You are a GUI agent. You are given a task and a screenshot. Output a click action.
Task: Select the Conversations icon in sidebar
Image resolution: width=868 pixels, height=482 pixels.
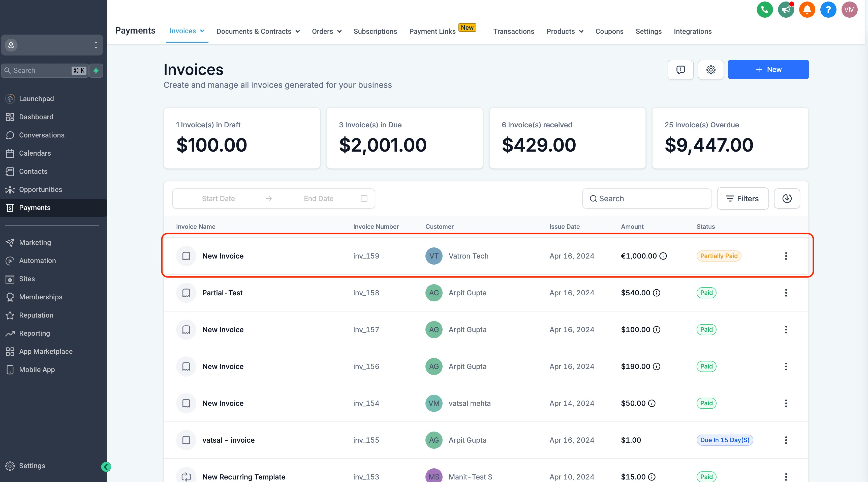point(10,135)
